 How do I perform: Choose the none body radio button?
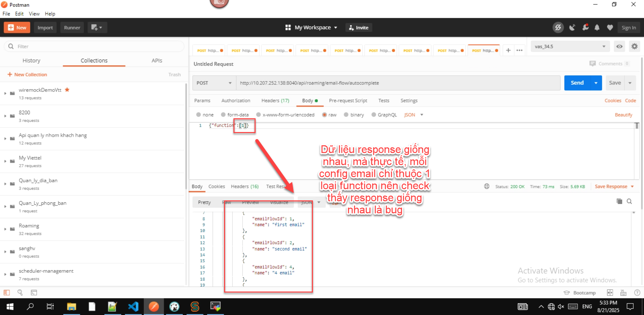click(x=199, y=115)
